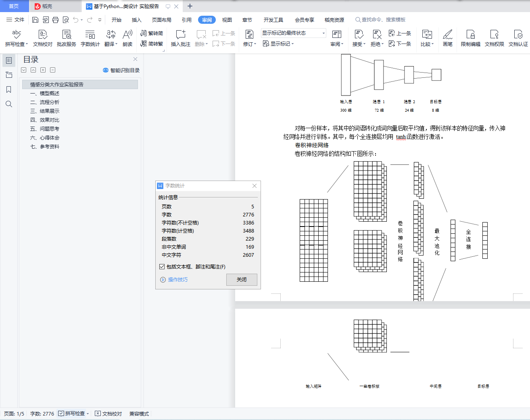Switch to the 引用 ribbon tab
530x420 pixels.
[x=187, y=20]
